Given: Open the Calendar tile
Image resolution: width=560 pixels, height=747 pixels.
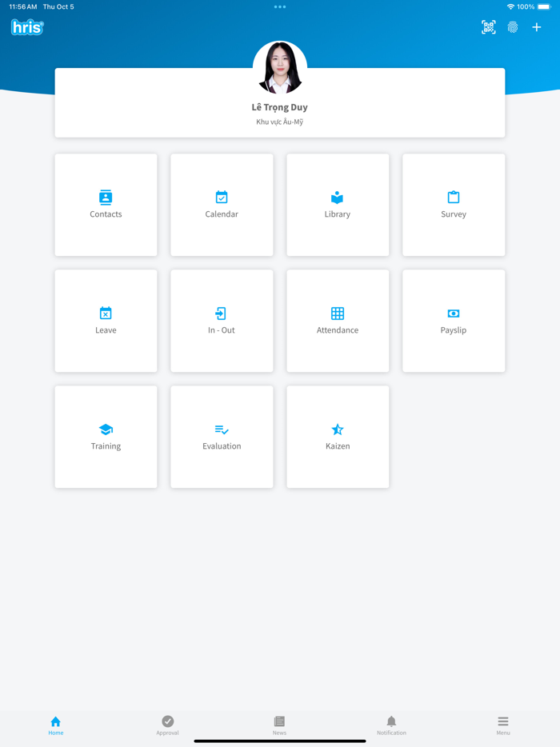Looking at the screenshot, I should 222,205.
